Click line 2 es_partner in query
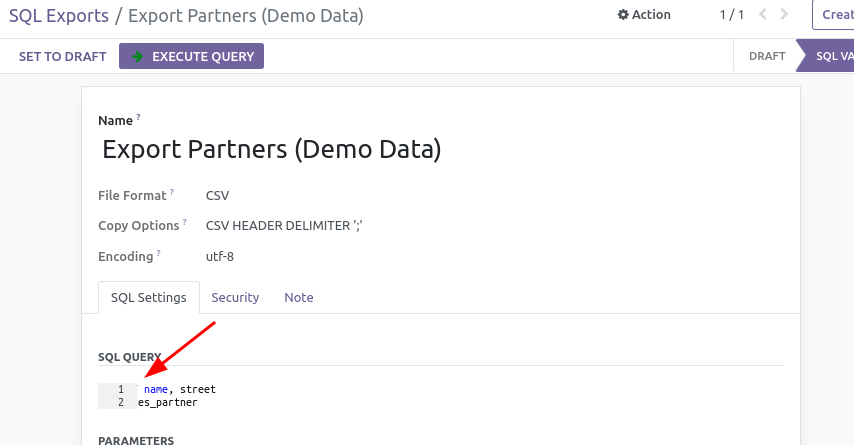Viewport: 854px width, 445px height. pos(168,403)
